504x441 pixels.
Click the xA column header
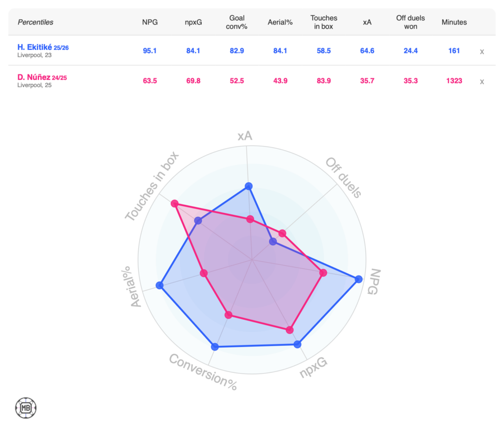pyautogui.click(x=367, y=22)
